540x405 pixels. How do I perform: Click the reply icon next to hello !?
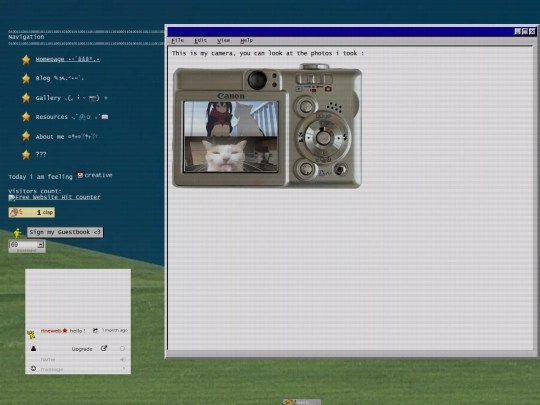(x=95, y=331)
